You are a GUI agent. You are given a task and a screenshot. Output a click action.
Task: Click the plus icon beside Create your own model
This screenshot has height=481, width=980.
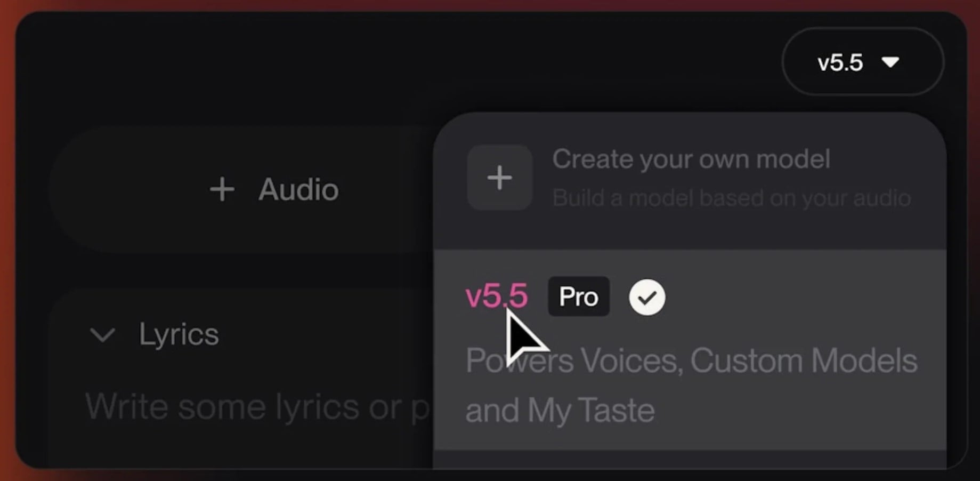pos(499,178)
